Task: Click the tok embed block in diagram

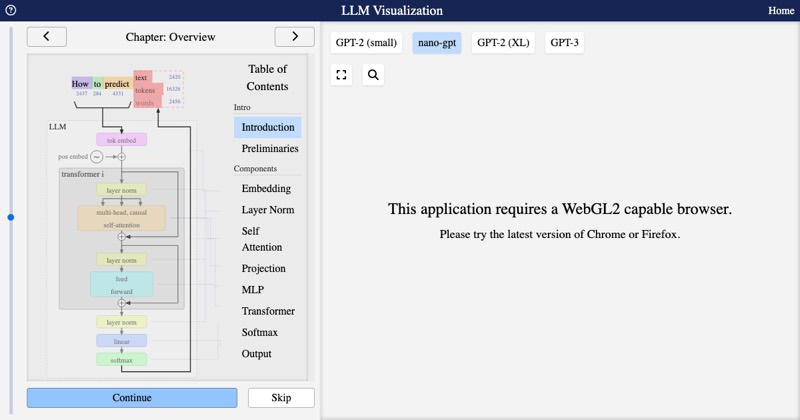Action: pos(121,140)
